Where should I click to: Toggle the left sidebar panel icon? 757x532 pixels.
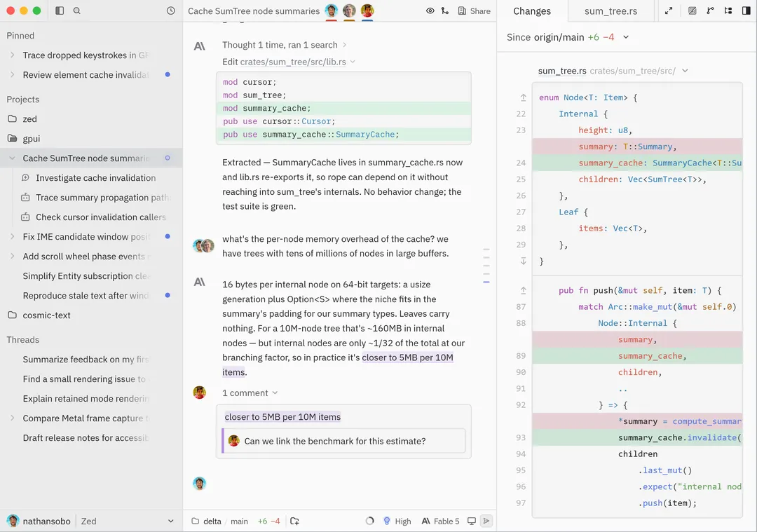(x=60, y=11)
